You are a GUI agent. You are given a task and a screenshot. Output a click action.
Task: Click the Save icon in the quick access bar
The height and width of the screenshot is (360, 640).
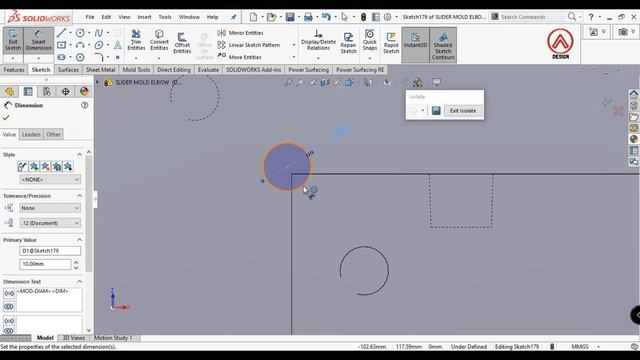coord(290,17)
